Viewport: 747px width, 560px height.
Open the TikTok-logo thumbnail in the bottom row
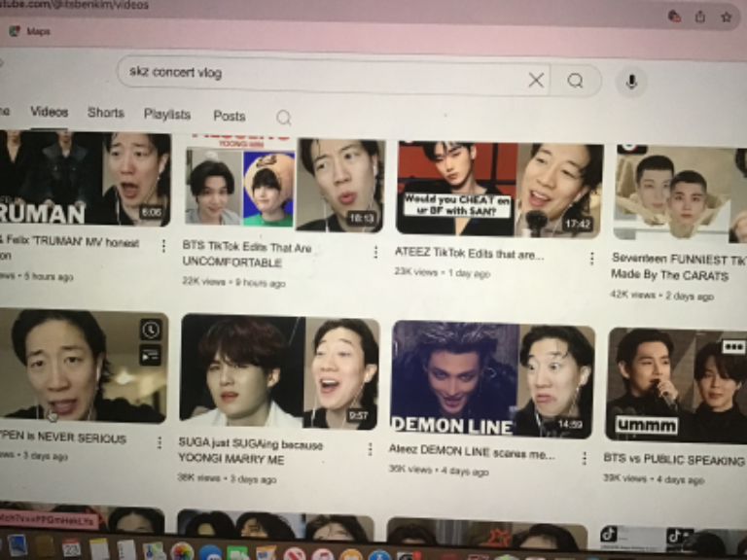[673, 536]
